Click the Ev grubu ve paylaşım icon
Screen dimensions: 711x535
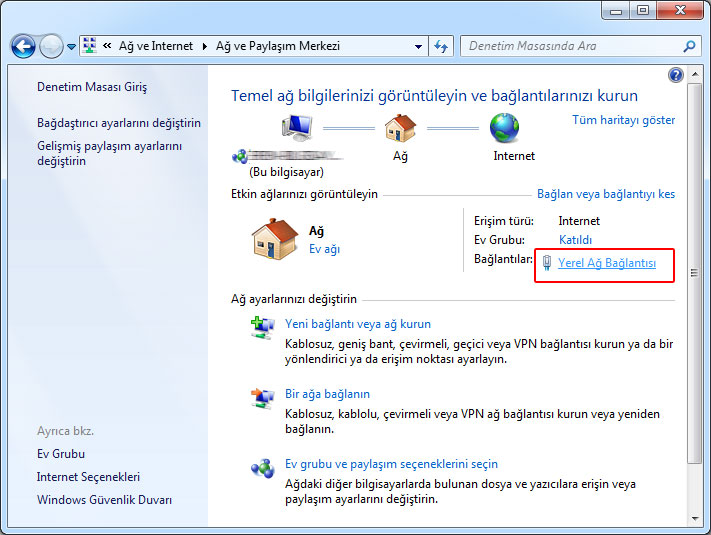[262, 469]
